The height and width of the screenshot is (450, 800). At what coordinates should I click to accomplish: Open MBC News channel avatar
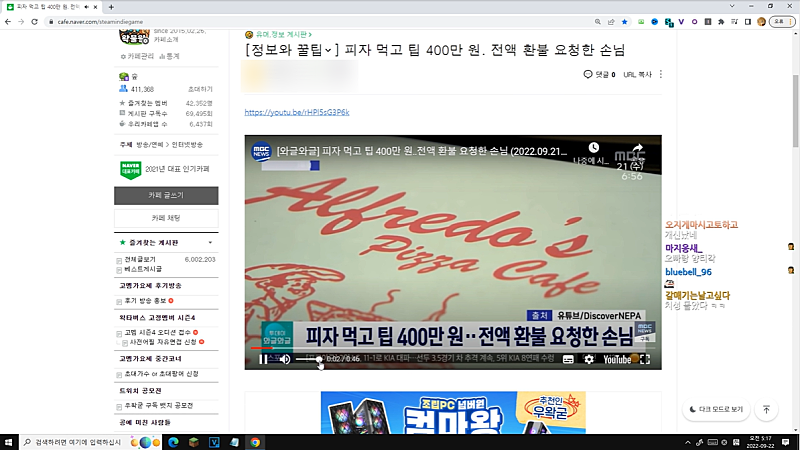point(261,151)
